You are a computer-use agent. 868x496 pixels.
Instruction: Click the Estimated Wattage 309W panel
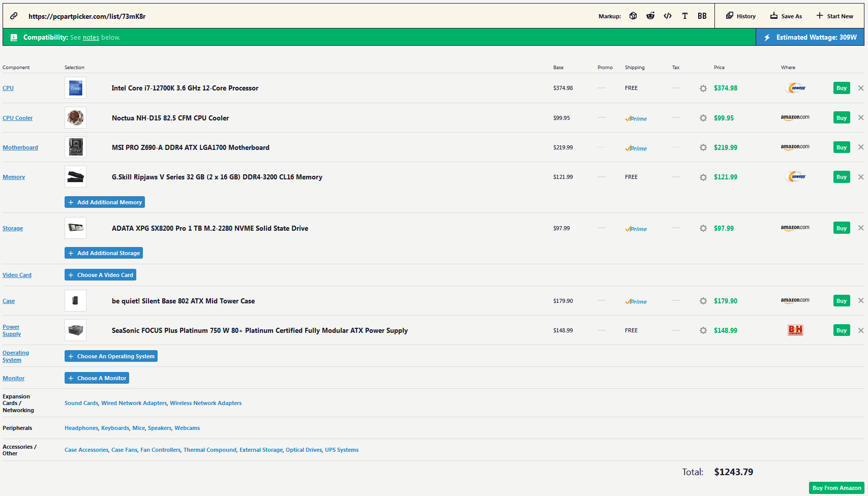click(810, 37)
